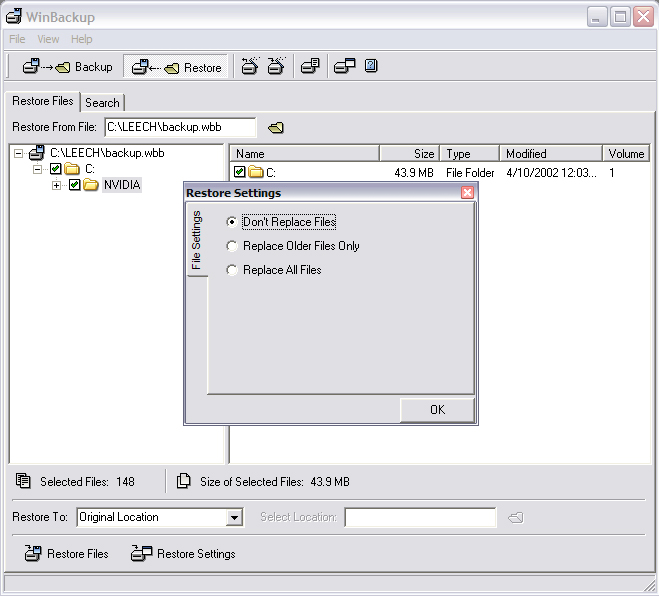Switch to the Search tab
The image size is (659, 596).
(x=102, y=102)
